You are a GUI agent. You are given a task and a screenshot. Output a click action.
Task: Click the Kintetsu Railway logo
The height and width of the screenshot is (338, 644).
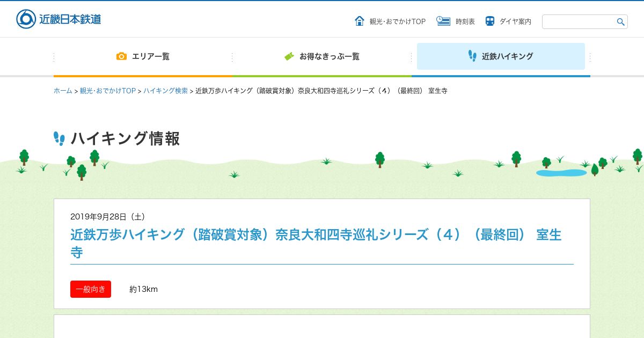58,19
